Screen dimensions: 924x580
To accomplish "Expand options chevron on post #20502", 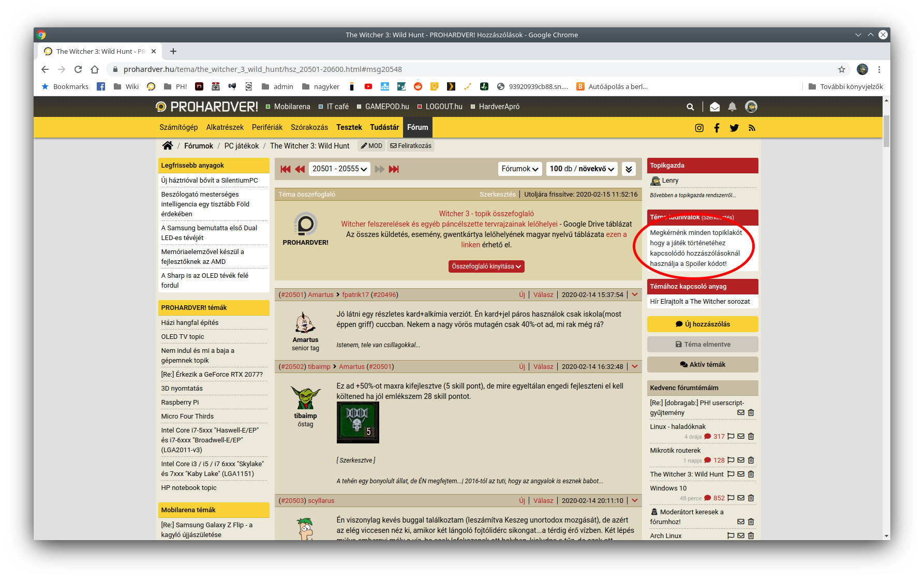I will 635,367.
